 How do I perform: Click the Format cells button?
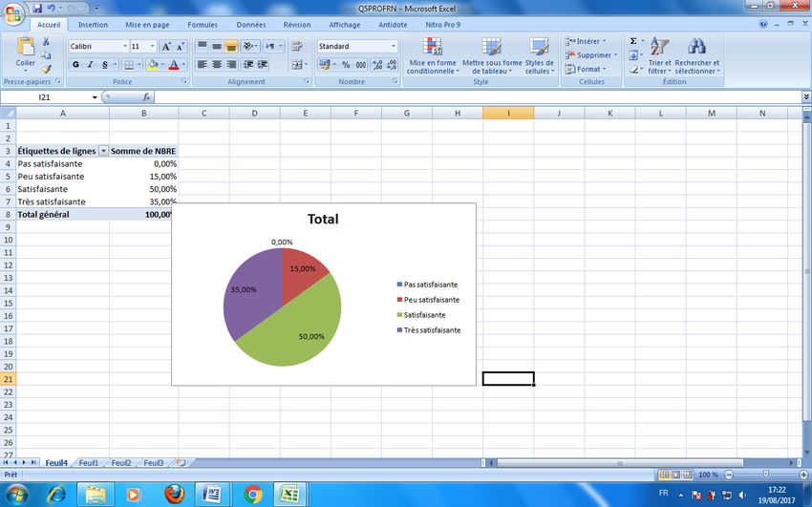click(586, 69)
